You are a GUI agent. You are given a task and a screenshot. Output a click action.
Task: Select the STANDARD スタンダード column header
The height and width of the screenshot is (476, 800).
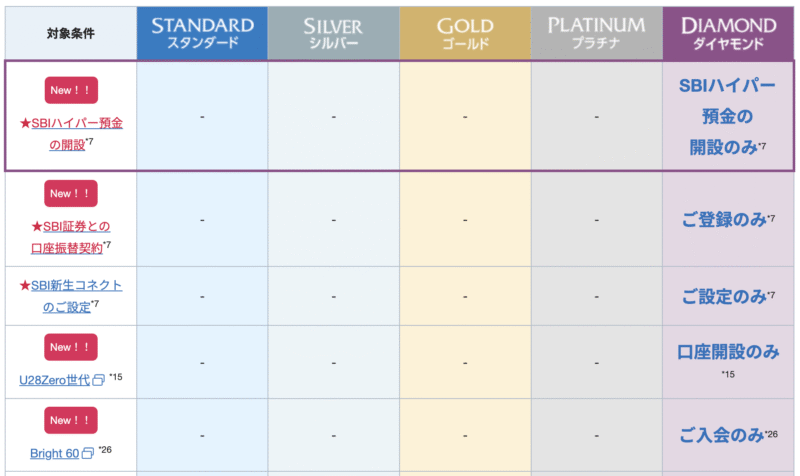coord(202,33)
